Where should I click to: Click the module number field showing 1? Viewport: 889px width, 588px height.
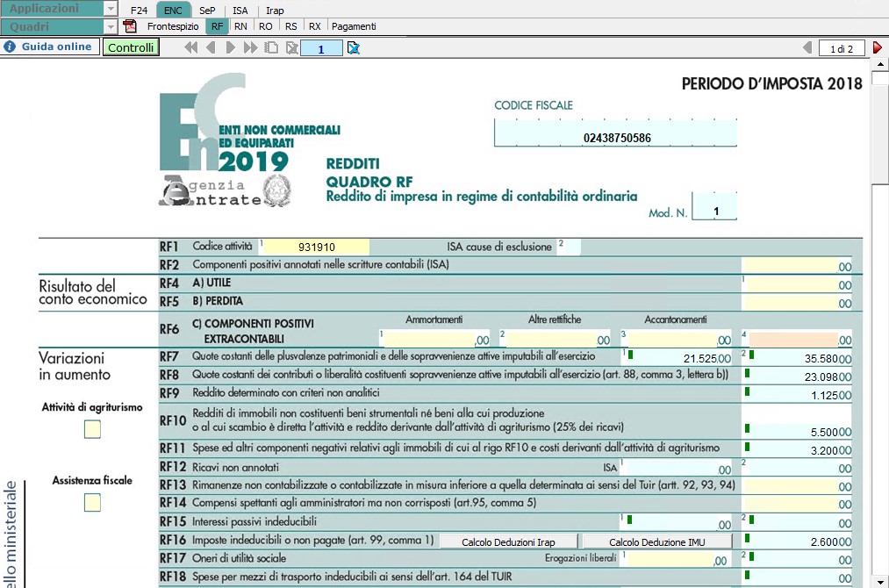[x=321, y=48]
